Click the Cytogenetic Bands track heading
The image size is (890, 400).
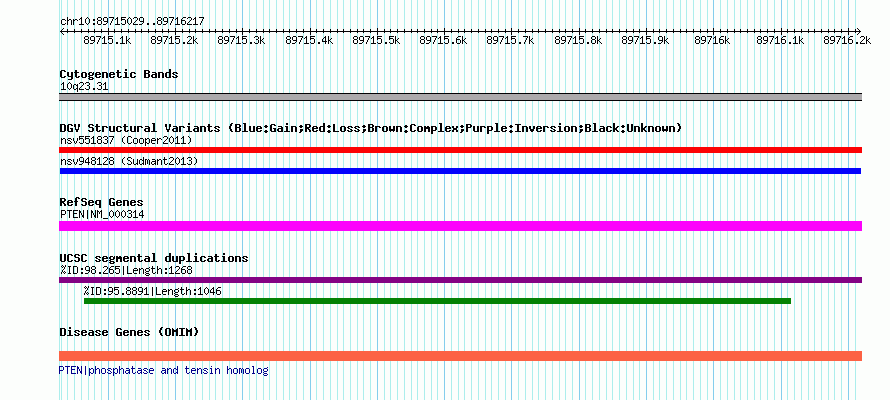click(119, 74)
